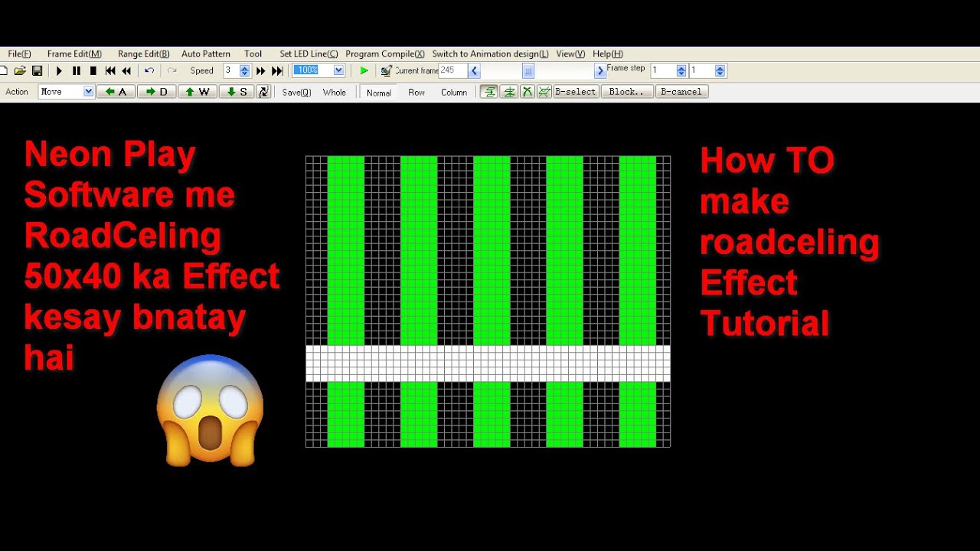Open the File menu
The width and height of the screenshot is (980, 551).
click(x=19, y=54)
